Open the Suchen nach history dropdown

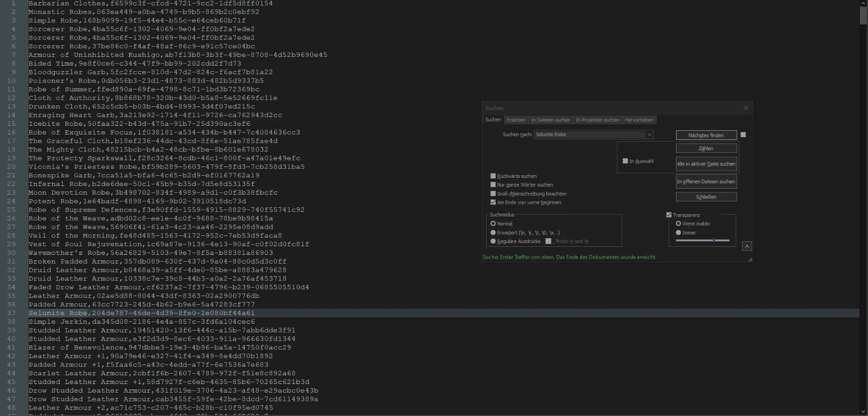(649, 135)
